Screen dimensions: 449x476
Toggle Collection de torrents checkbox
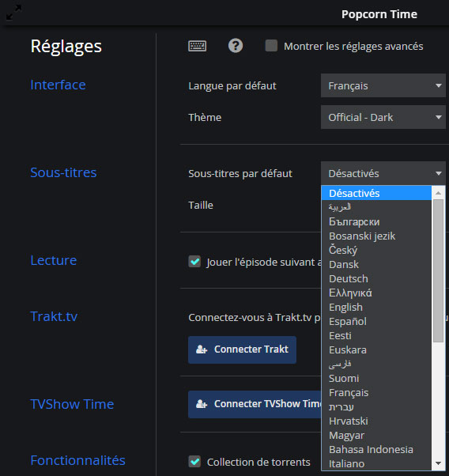pyautogui.click(x=194, y=462)
